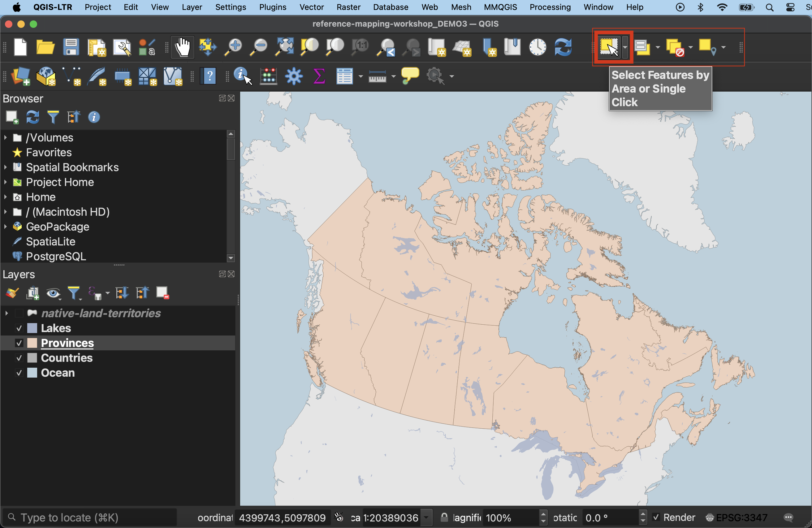Open the Vector menu

click(311, 7)
